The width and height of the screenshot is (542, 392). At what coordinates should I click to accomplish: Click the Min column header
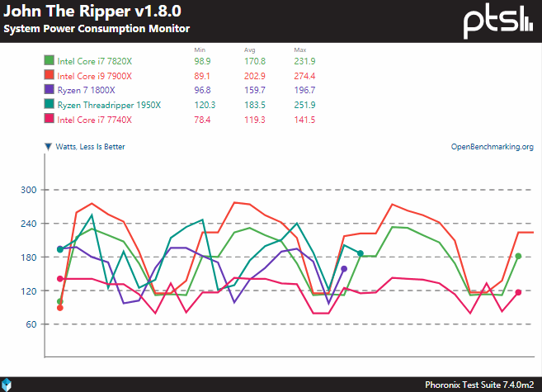coord(200,50)
